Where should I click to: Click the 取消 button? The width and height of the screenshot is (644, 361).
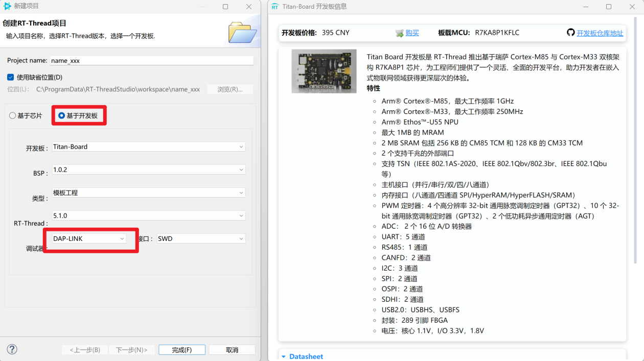[x=232, y=350]
